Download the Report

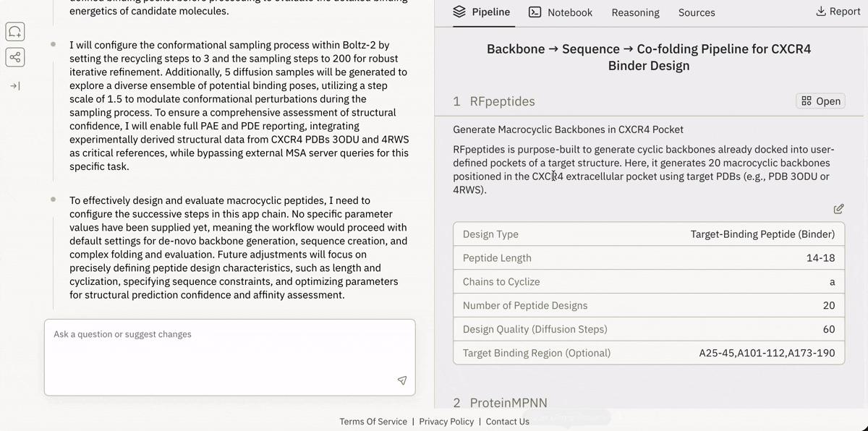click(838, 12)
